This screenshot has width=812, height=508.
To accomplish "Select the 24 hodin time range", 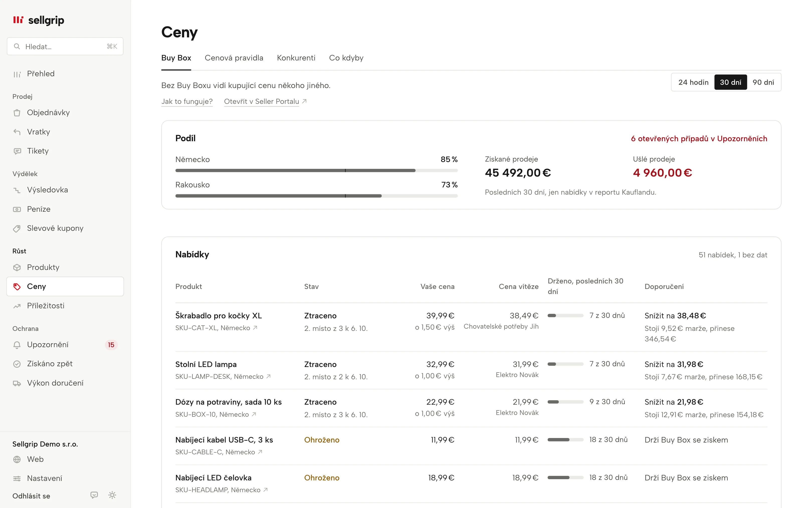I will pyautogui.click(x=693, y=82).
